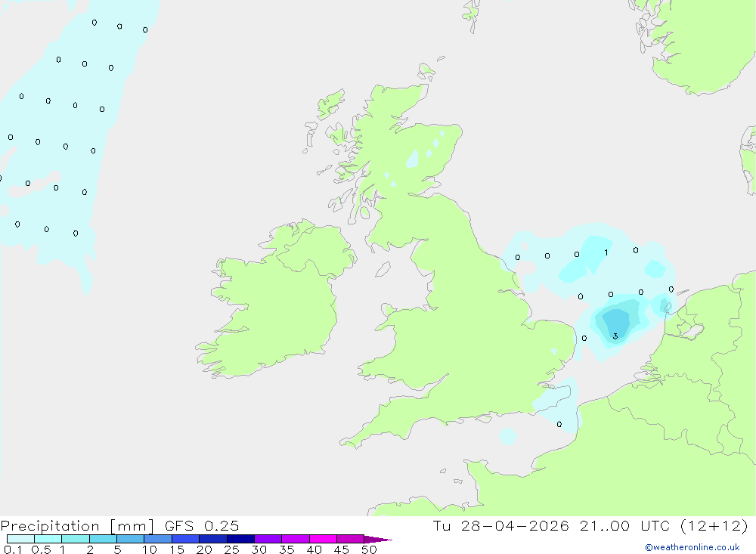Viewport: 756px width, 554px height.
Task: Click the '3' precipitation value on the map
Action: 615,336
